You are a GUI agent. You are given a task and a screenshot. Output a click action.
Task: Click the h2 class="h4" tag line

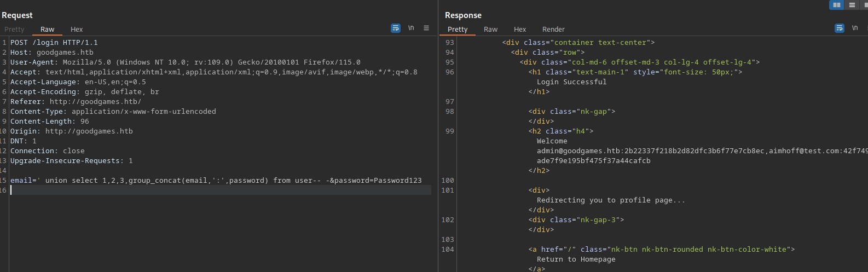(561, 131)
